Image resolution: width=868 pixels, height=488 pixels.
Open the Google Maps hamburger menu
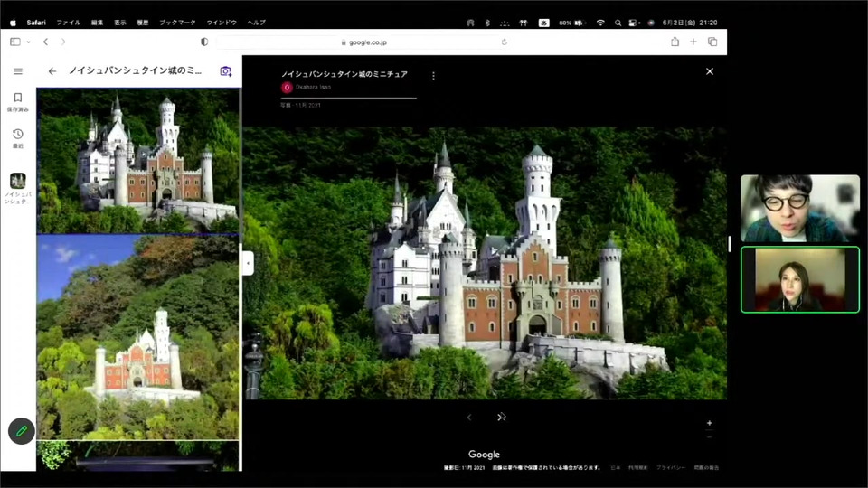click(x=17, y=71)
